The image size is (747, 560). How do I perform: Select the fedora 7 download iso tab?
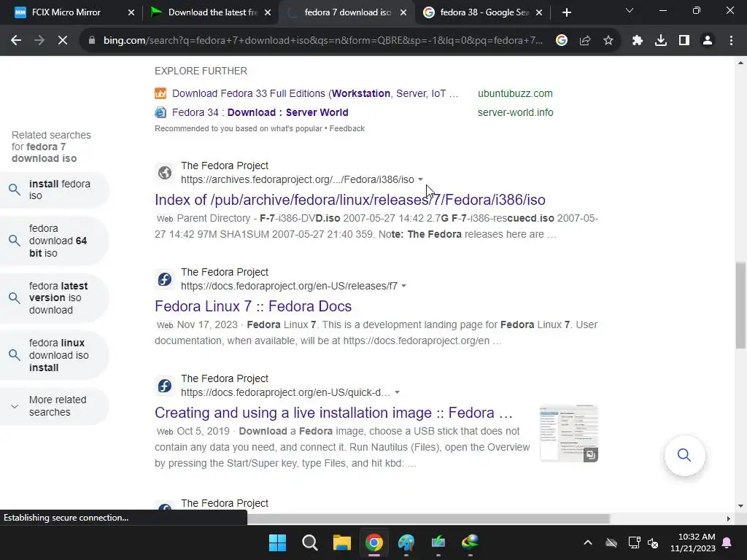(348, 12)
